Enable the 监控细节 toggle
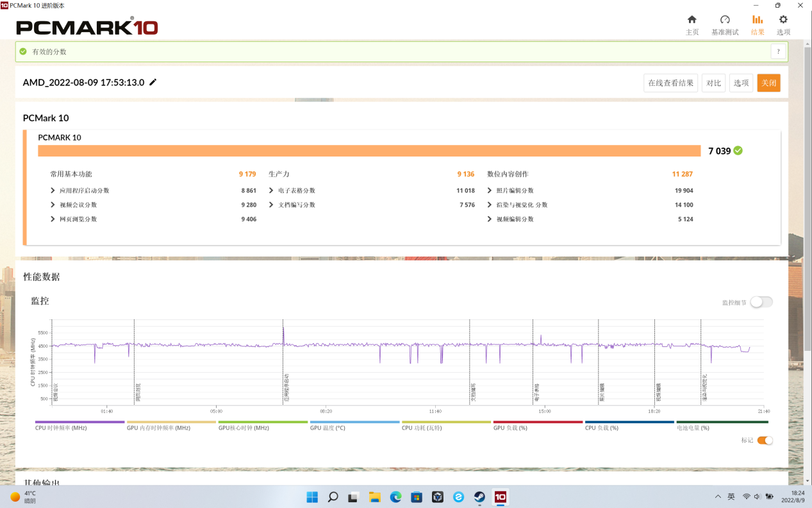The image size is (812, 508). [761, 302]
